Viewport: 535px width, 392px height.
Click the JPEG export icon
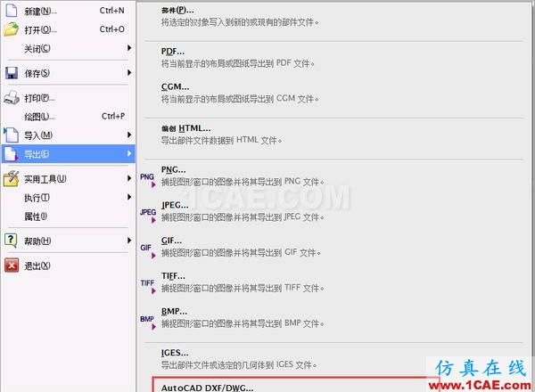(x=148, y=215)
